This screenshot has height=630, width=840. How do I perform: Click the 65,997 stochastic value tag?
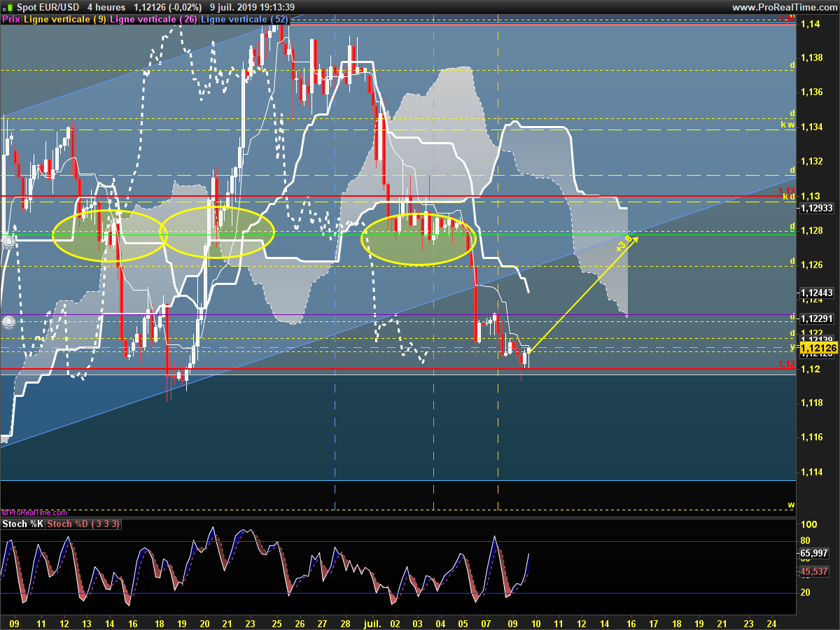click(x=815, y=553)
